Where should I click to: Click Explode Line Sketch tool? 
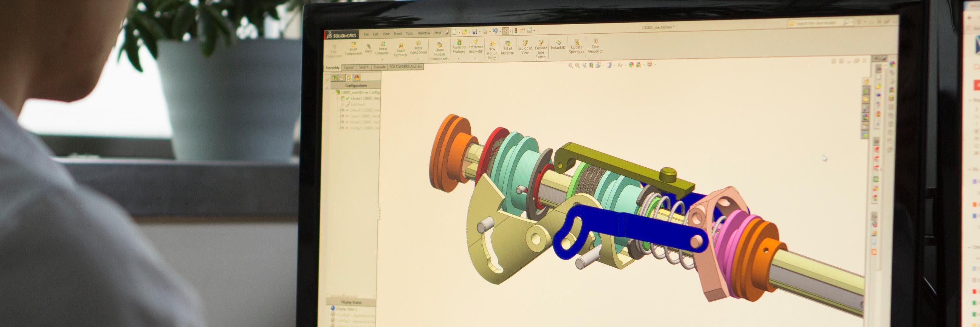click(x=541, y=50)
